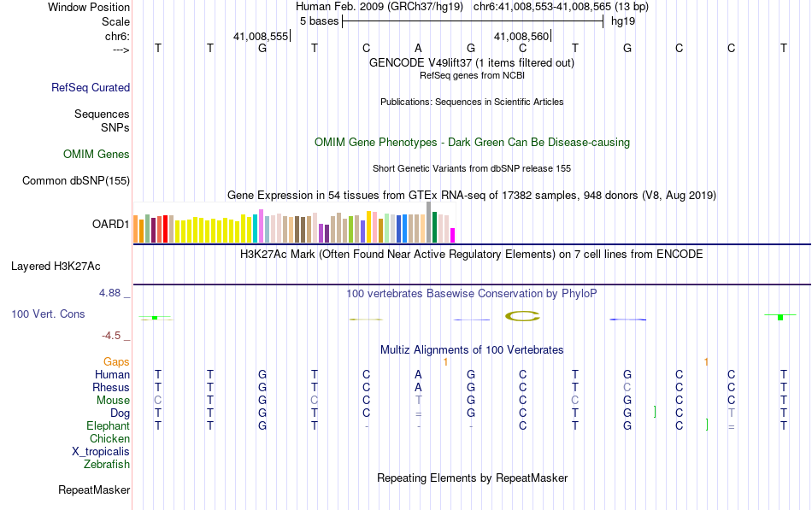Click the magenta last GTEx expression bar
Viewport: 812px width, 510px height.
(453, 235)
